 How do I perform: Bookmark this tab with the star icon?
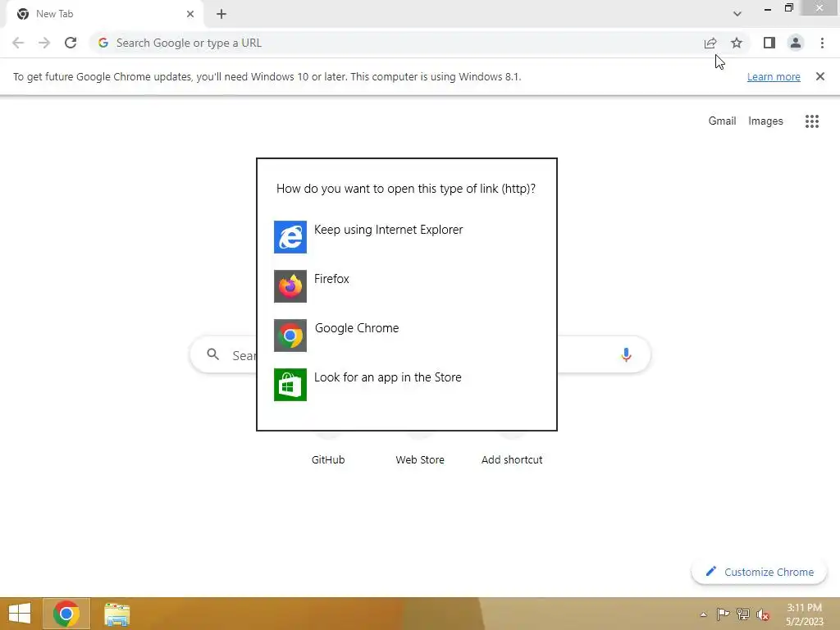737,43
